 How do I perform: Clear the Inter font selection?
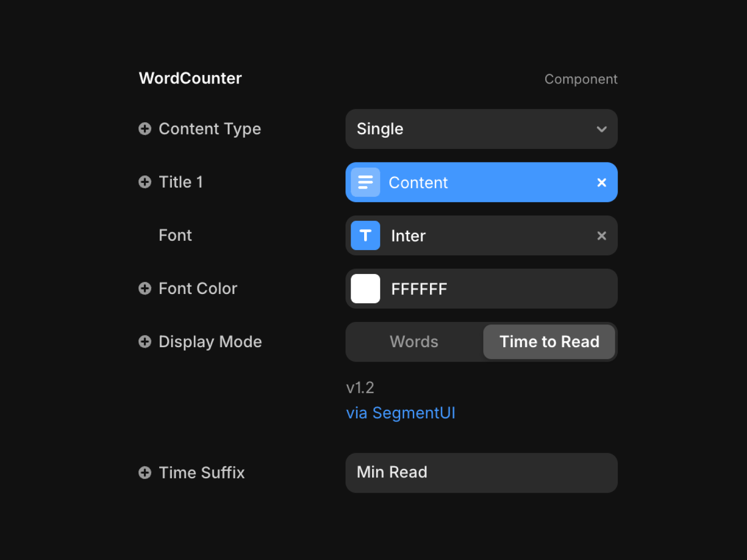(602, 236)
